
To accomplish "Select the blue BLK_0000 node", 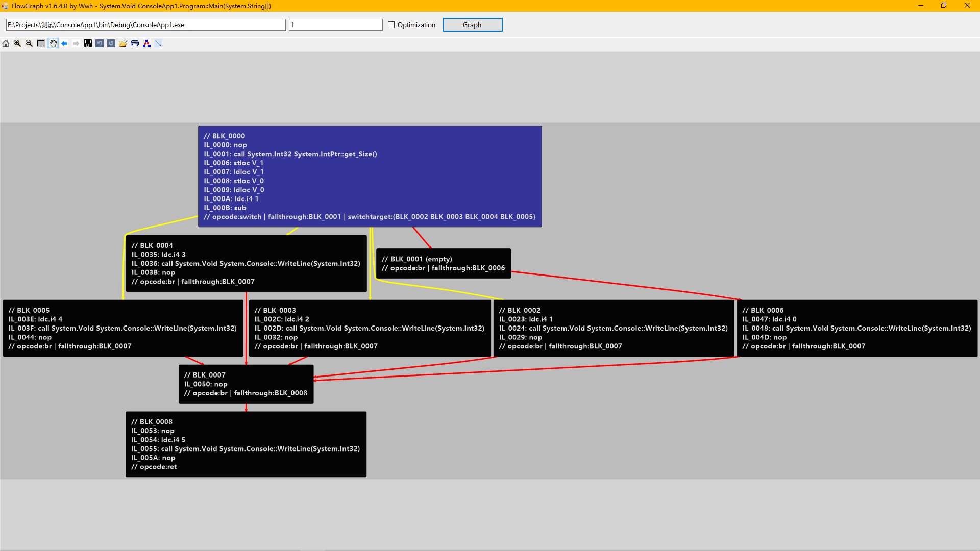I will click(x=370, y=176).
